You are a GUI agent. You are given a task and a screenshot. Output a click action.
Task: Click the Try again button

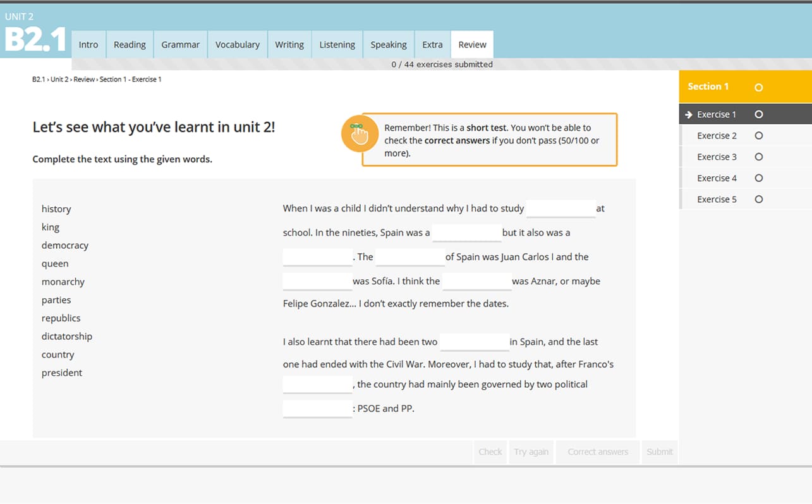[531, 452]
